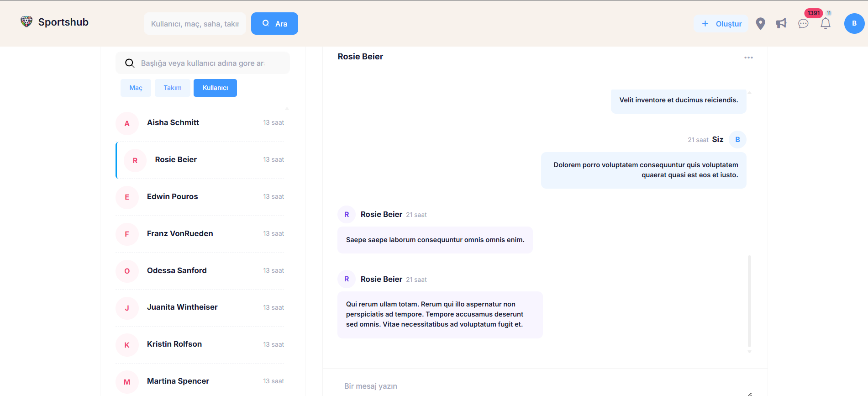Open messages chat bubble icon
This screenshot has width=868, height=396.
(x=803, y=24)
